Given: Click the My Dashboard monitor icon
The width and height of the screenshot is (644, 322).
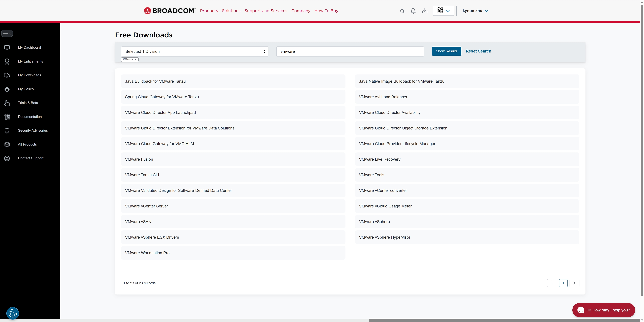Looking at the screenshot, I should pos(7,47).
